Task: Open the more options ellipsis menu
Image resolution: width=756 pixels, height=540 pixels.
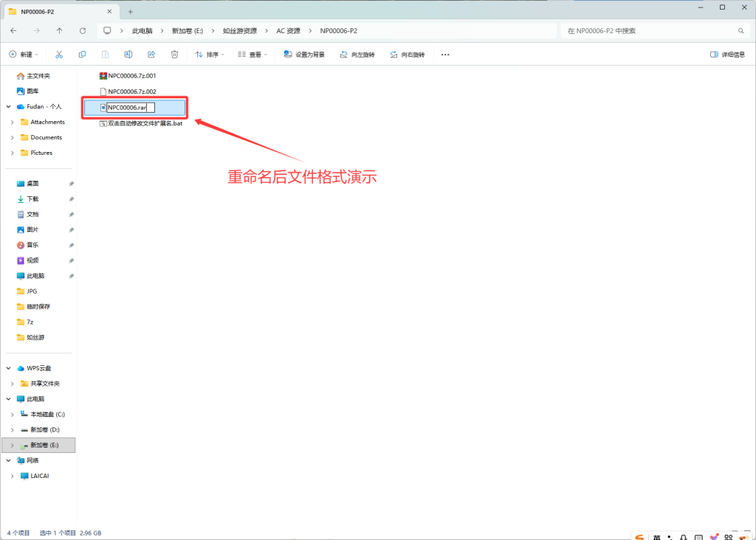Action: coord(445,55)
